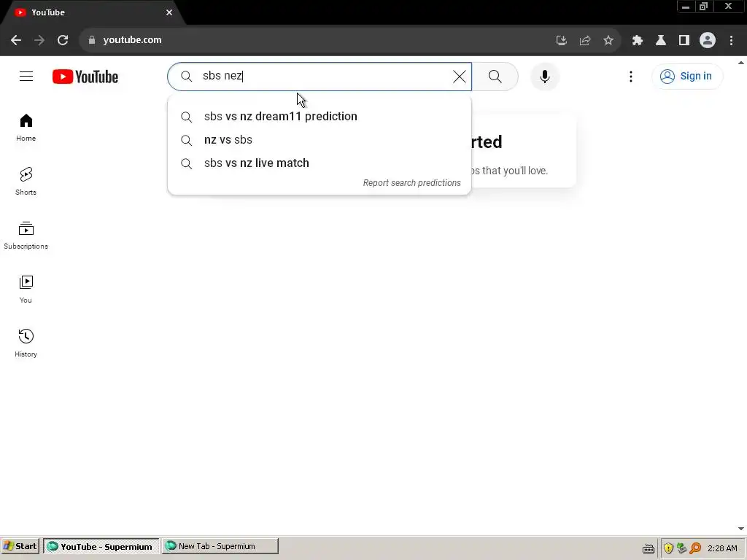The width and height of the screenshot is (747, 560).
Task: Open the browser profile avatar
Action: coord(708,40)
